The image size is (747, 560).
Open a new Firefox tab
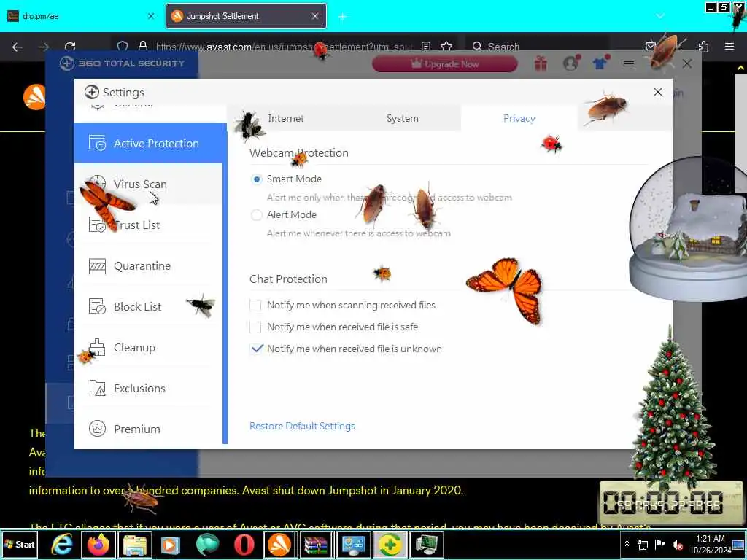point(342,17)
